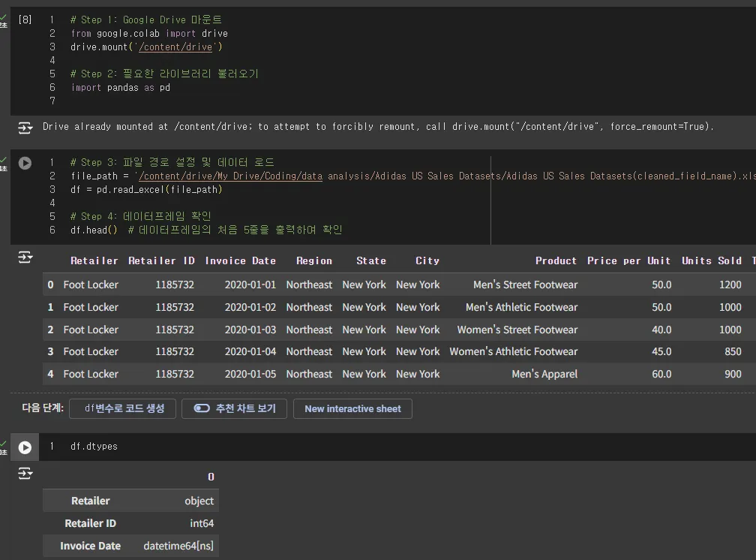Viewport: 756px width, 560px height.
Task: Open output actions icon beside dtypes result
Action: tap(25, 473)
